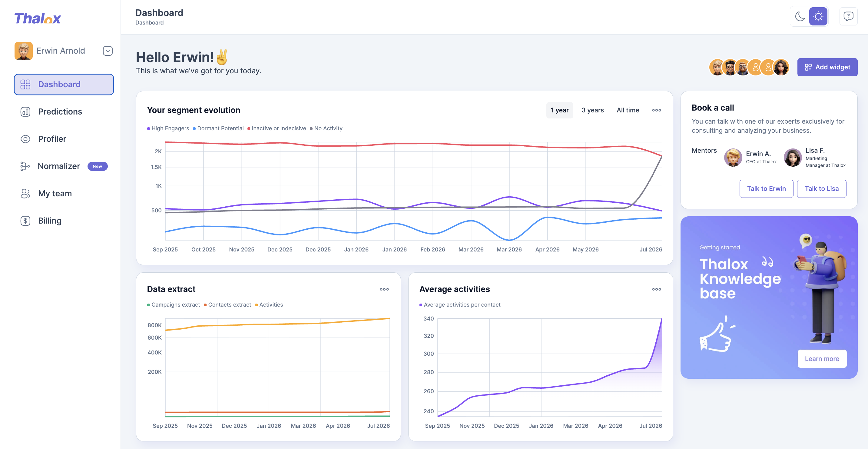Click the second team avatar with glasses
Viewport: 868px width, 449px height.
[x=730, y=68]
